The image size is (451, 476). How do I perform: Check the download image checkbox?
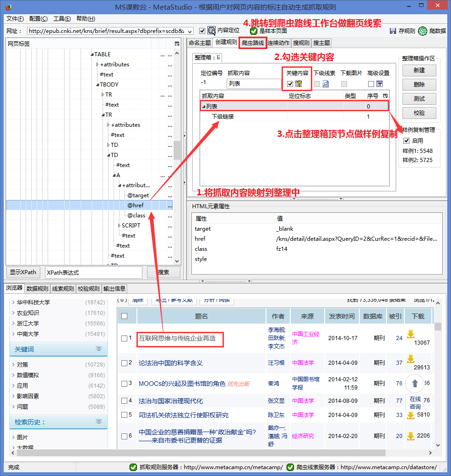[344, 84]
